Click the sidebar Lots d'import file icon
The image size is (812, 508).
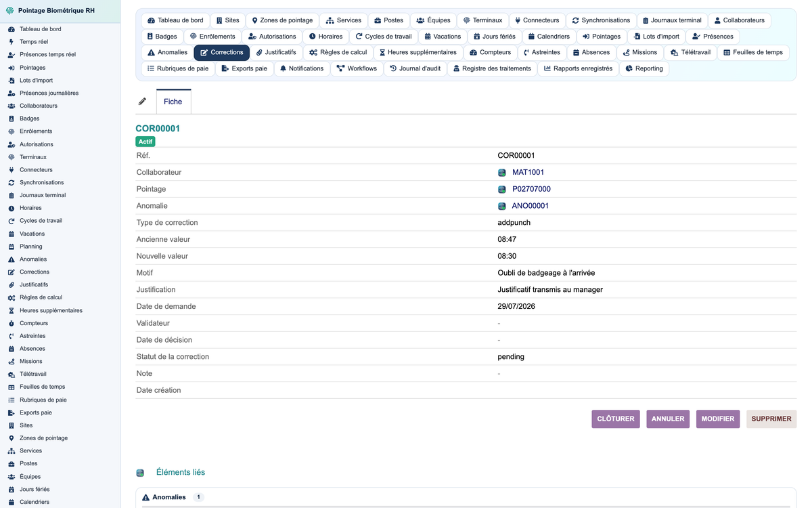(12, 81)
